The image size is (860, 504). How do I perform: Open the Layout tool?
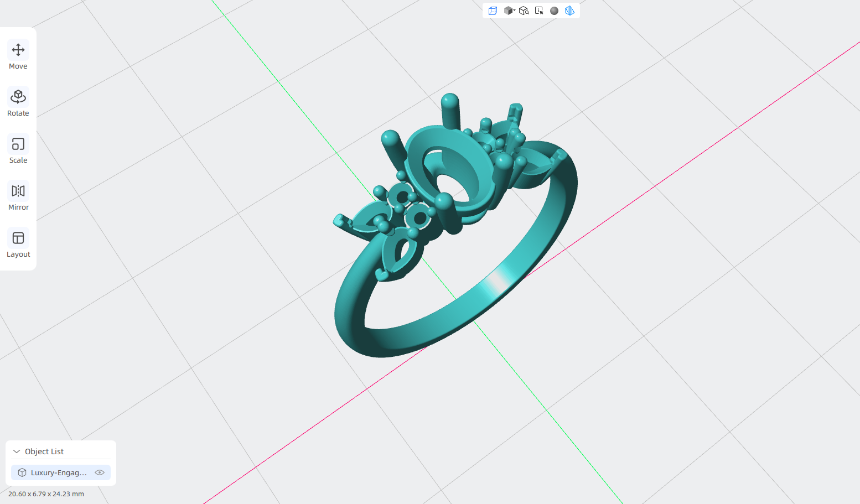coord(18,243)
